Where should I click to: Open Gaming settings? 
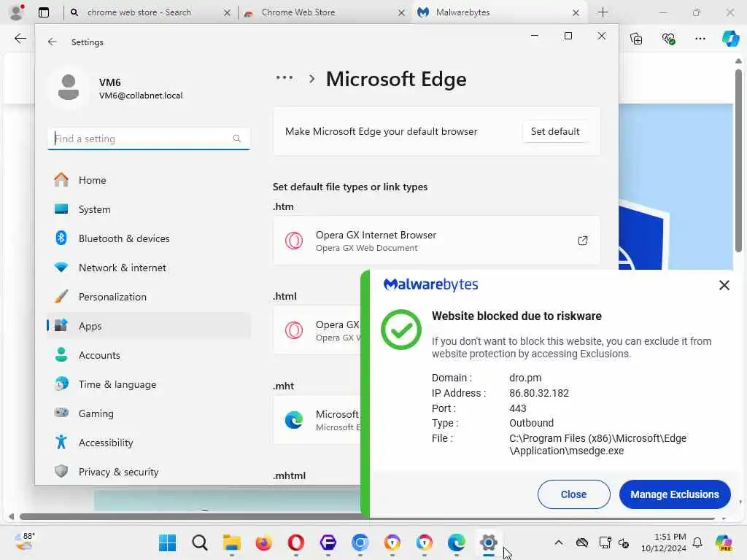[x=149, y=413]
